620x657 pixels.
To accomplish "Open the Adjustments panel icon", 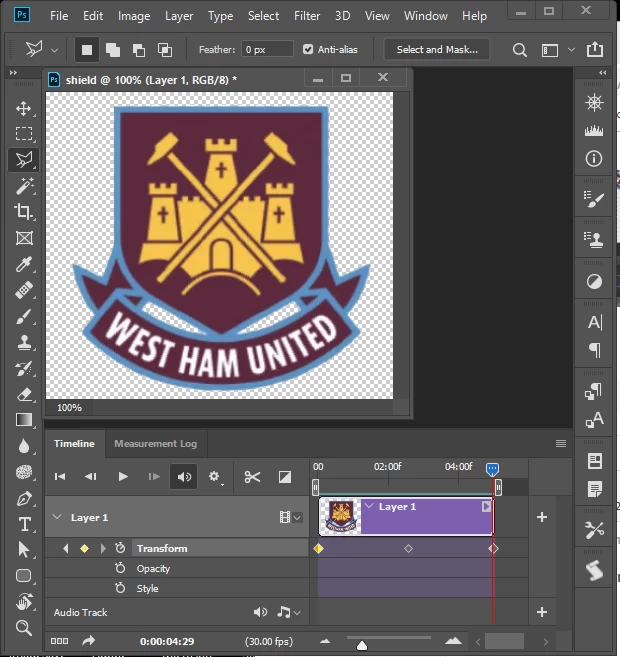I will click(x=594, y=282).
